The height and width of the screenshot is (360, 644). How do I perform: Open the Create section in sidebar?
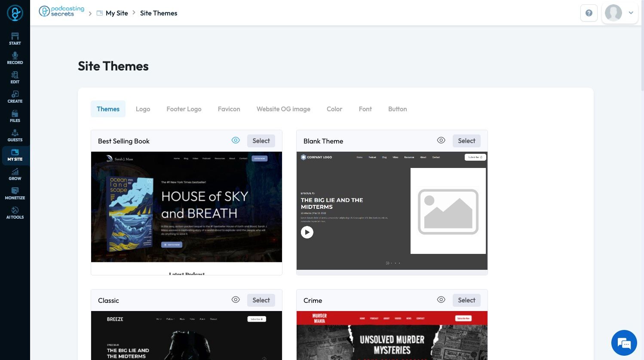coord(15,97)
